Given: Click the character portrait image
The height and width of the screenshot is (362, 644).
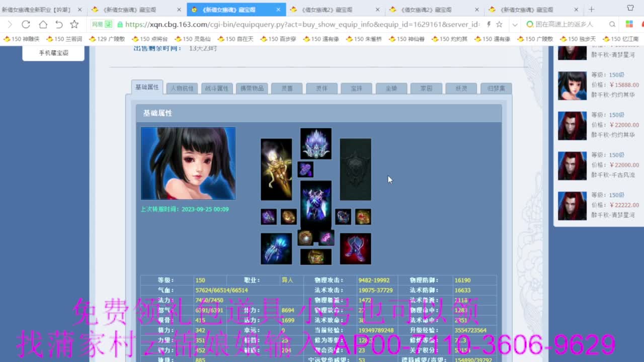Looking at the screenshot, I should (188, 163).
